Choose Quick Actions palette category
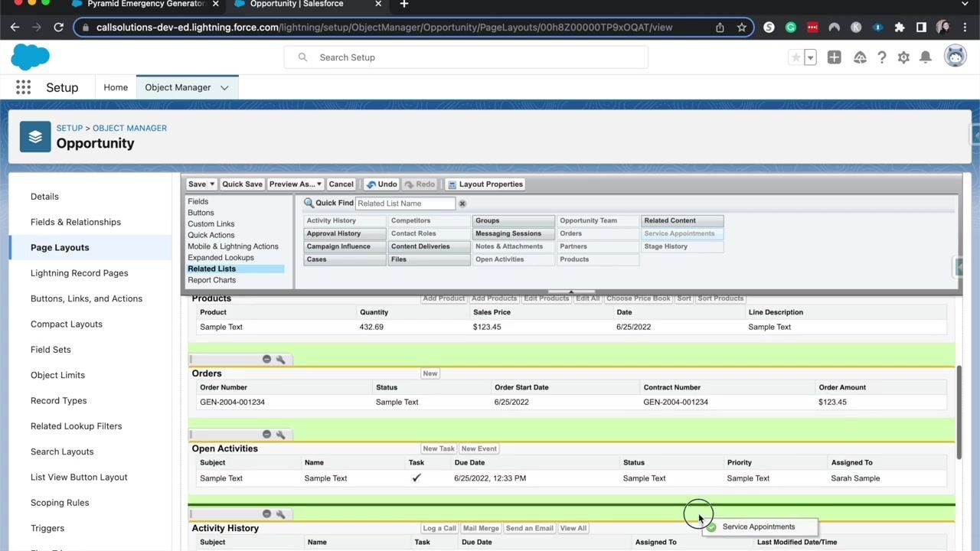Image resolution: width=980 pixels, height=551 pixels. pos(211,235)
